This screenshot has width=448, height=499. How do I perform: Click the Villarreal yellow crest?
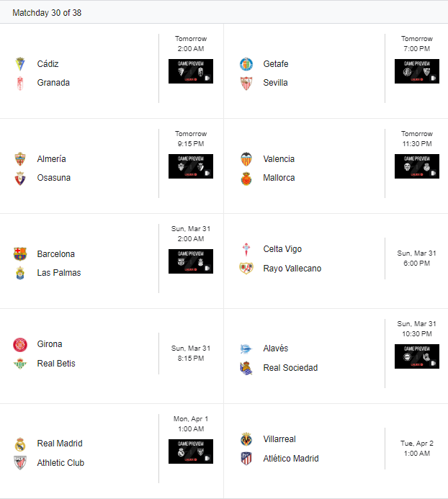(x=246, y=439)
